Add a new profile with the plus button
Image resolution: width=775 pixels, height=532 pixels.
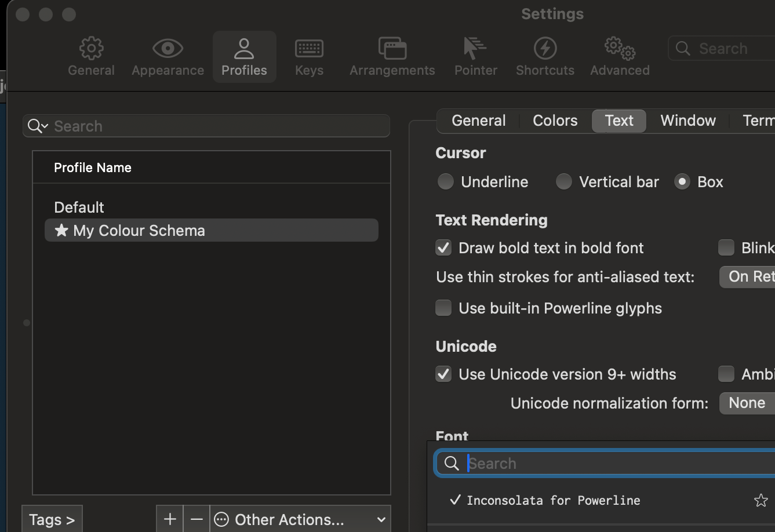click(x=170, y=519)
